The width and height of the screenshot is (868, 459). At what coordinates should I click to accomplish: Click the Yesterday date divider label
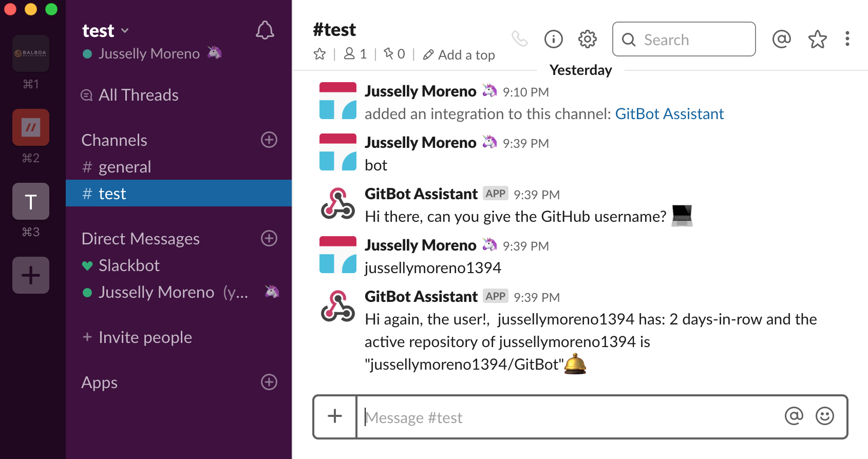pyautogui.click(x=581, y=70)
